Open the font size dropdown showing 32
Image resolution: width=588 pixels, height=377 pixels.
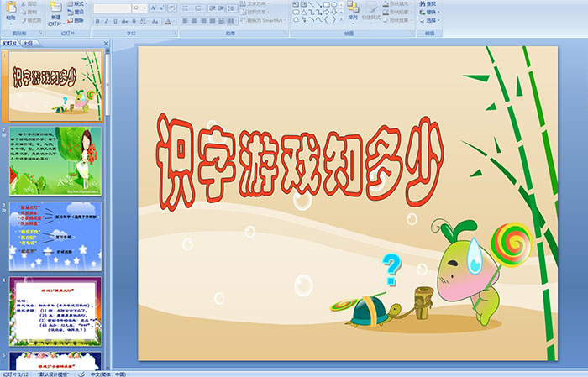(139, 8)
